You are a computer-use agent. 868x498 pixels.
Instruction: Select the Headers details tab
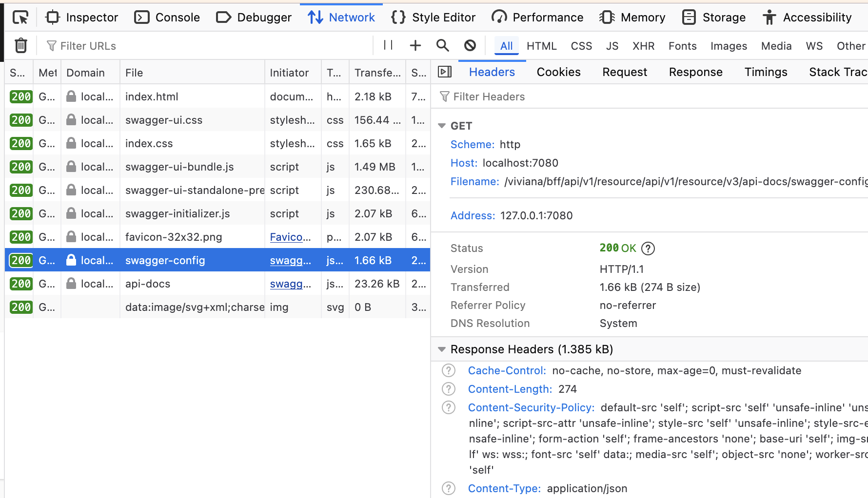(492, 72)
